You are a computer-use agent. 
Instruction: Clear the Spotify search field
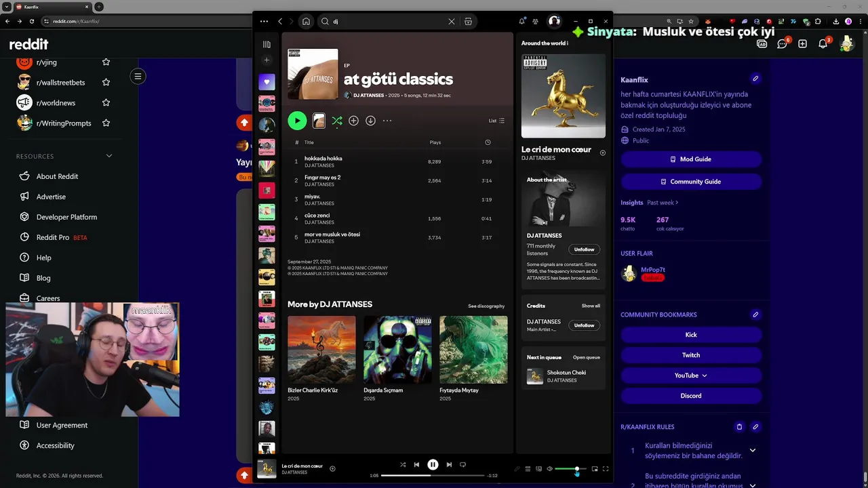pos(452,22)
